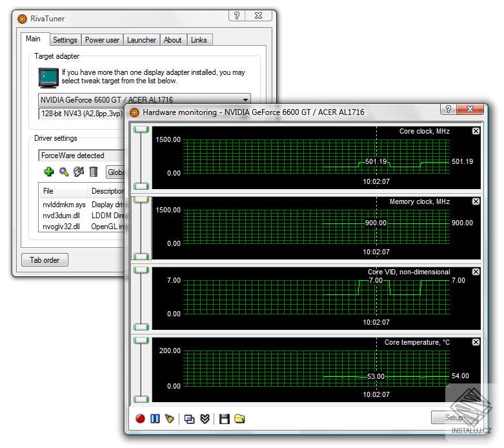Click bottom slider handle of Core VID graph
The image size is (504, 448).
[141, 327]
